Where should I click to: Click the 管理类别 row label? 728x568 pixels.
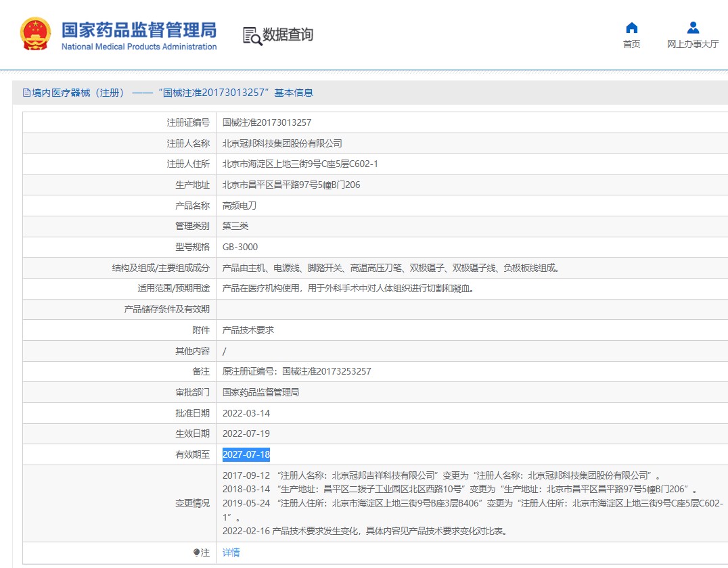[x=192, y=226]
